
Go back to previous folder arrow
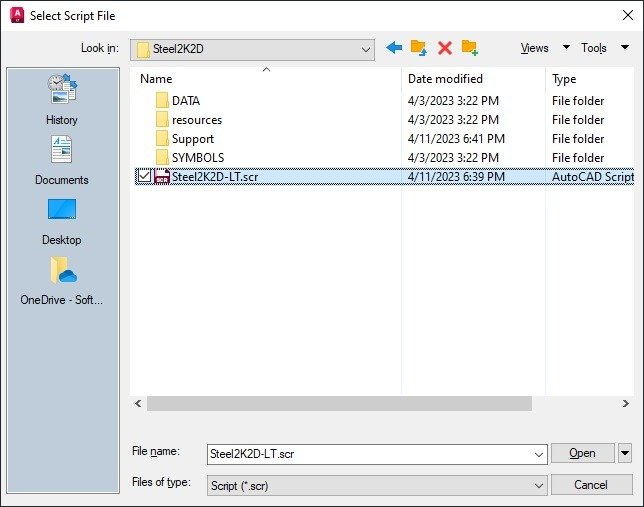pos(394,48)
